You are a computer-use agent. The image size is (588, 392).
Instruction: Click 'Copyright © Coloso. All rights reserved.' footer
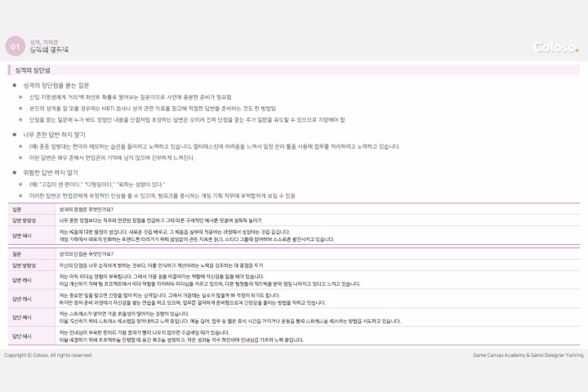(48, 355)
